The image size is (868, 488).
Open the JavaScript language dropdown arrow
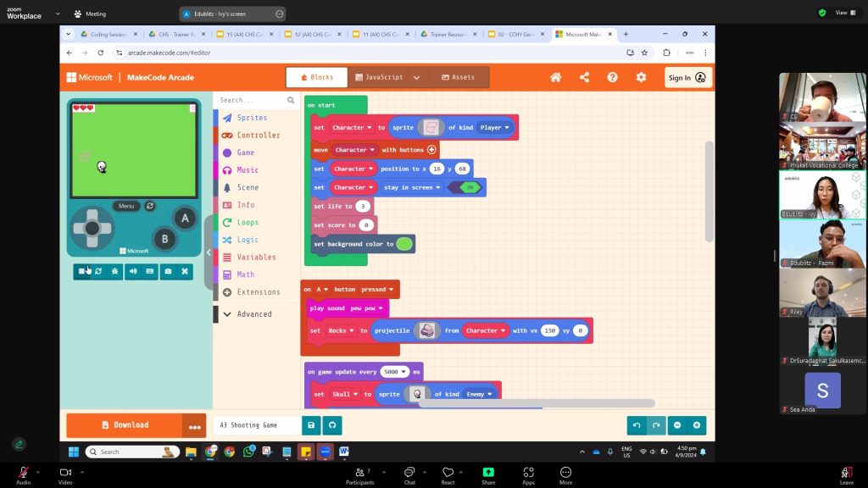click(416, 77)
